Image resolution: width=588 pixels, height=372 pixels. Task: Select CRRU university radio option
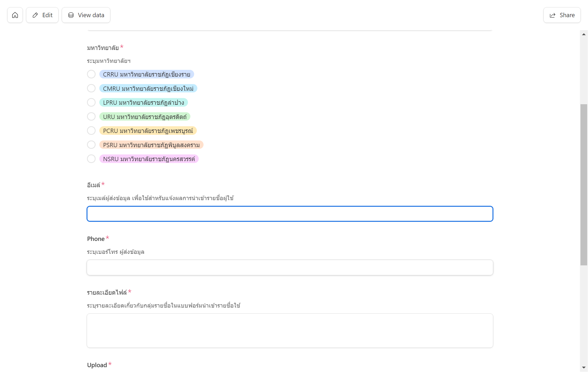pyautogui.click(x=91, y=74)
